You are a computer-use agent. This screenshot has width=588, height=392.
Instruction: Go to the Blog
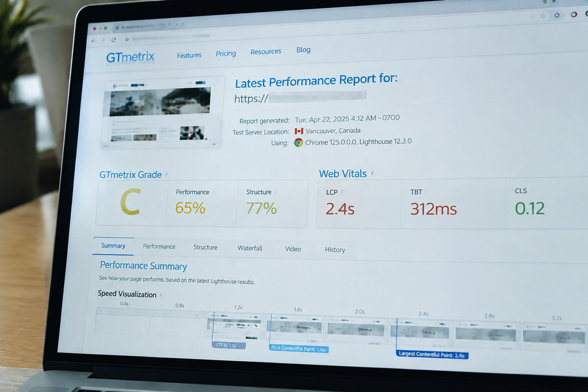click(303, 50)
